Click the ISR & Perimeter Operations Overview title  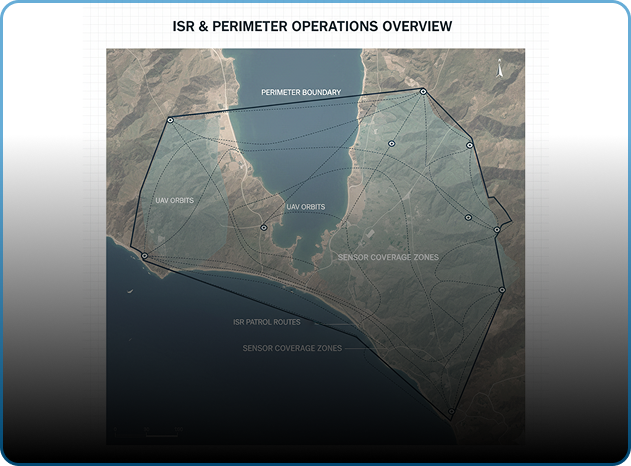click(312, 25)
